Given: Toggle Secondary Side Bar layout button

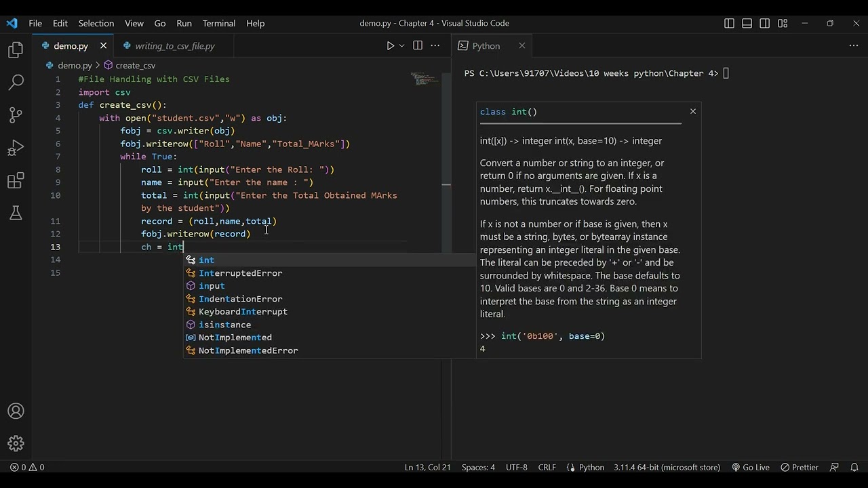Looking at the screenshot, I should pyautogui.click(x=765, y=23).
